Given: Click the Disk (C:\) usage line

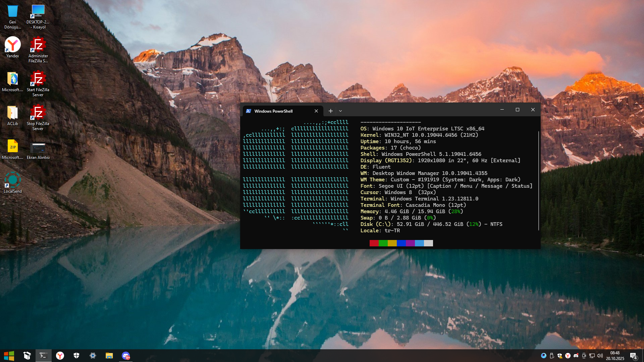Looking at the screenshot, I should 431,224.
